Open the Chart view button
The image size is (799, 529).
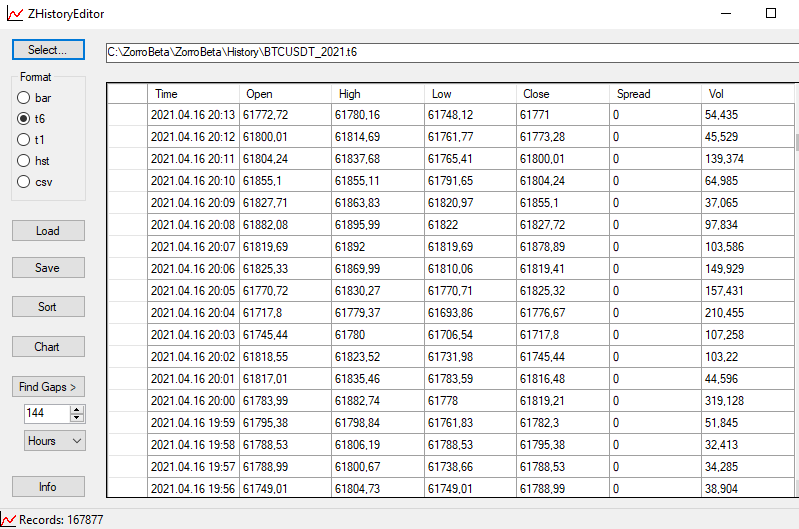(x=47, y=347)
